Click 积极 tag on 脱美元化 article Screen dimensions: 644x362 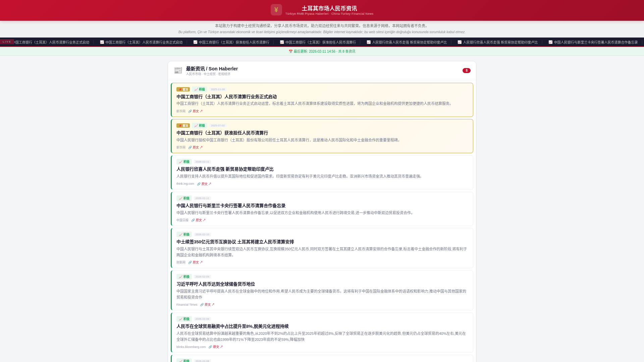[184, 319]
